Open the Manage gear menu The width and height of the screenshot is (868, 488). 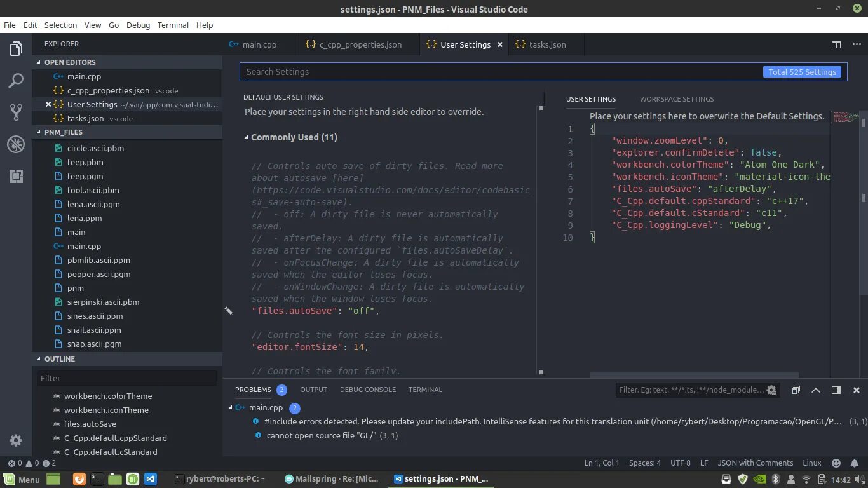[16, 440]
